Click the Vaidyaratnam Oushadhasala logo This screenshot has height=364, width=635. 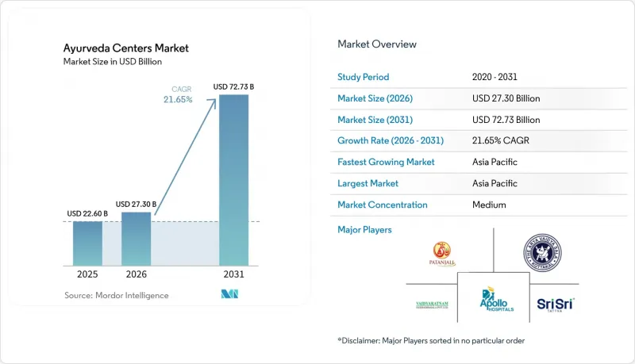(432, 305)
